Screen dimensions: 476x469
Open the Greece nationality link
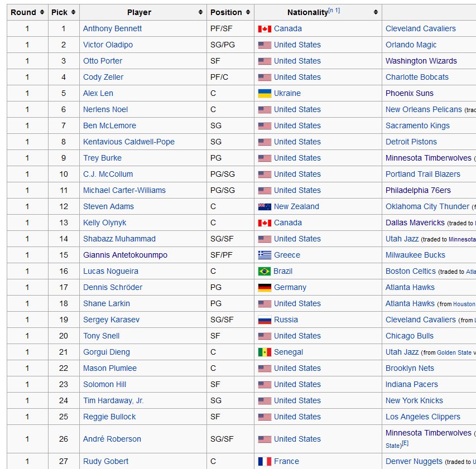click(x=287, y=255)
